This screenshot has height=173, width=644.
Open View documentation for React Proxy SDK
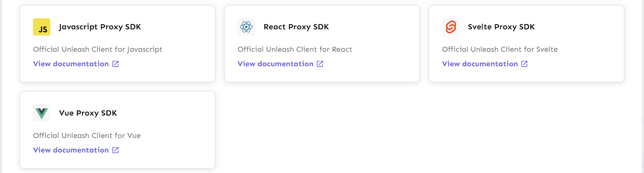tap(275, 64)
